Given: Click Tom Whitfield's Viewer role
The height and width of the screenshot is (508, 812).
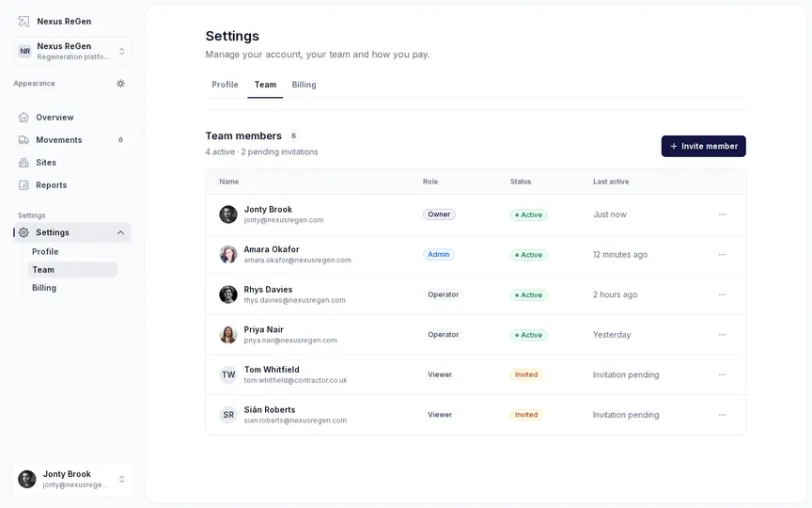Looking at the screenshot, I should [x=440, y=374].
